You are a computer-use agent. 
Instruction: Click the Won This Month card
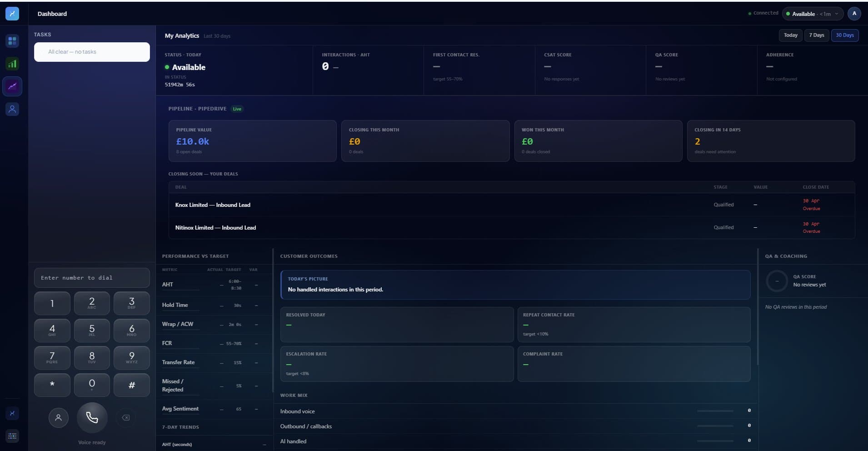[x=598, y=141]
